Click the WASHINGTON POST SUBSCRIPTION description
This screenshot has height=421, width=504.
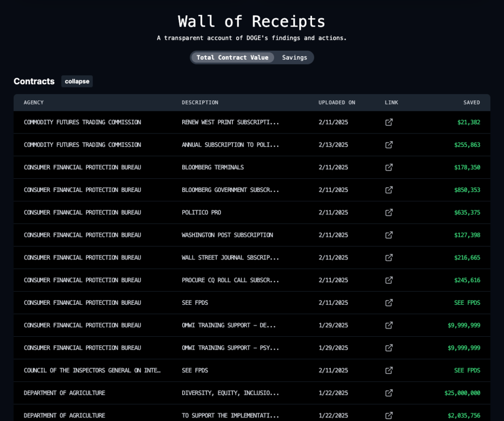227,235
